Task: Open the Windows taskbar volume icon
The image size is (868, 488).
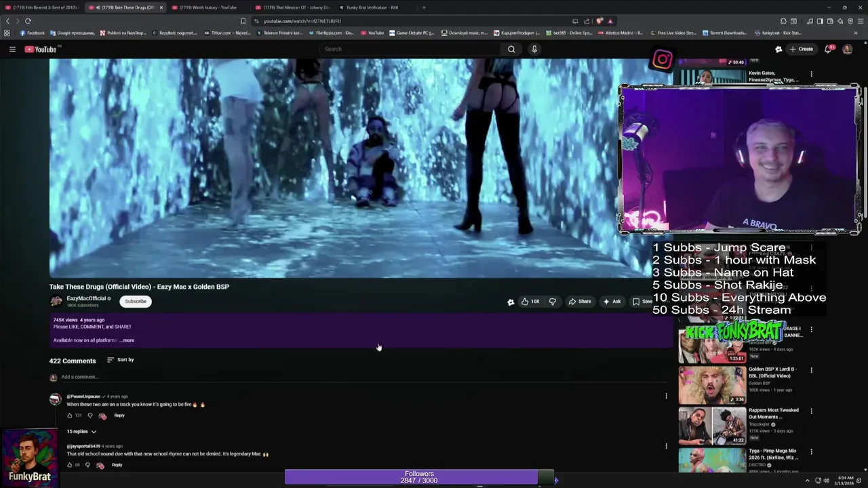Action: tap(826, 481)
